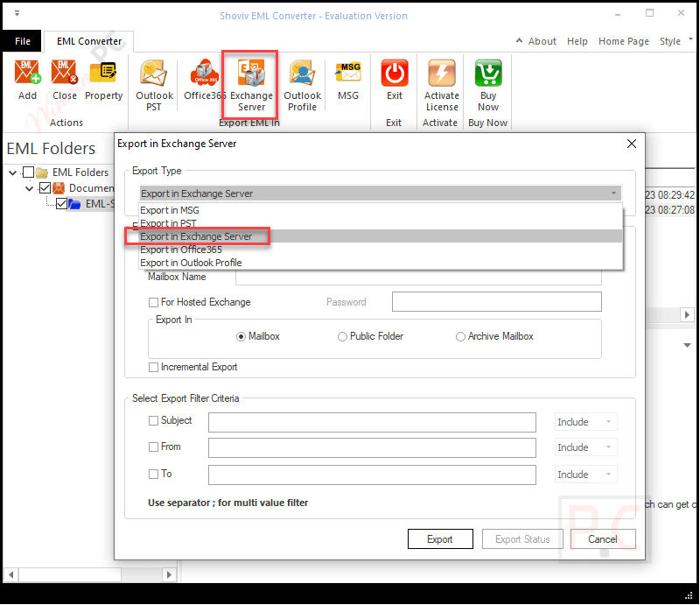Click the Export Status button

(522, 539)
